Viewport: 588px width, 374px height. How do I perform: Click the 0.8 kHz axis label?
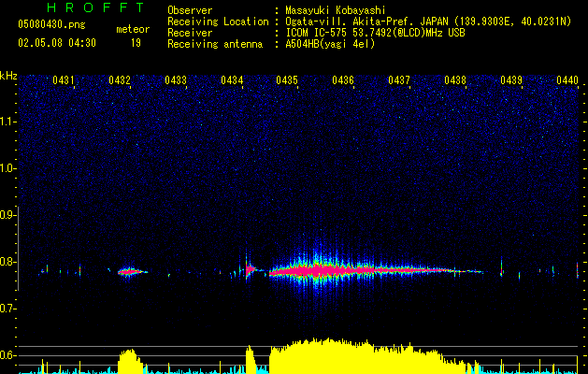tap(7, 262)
